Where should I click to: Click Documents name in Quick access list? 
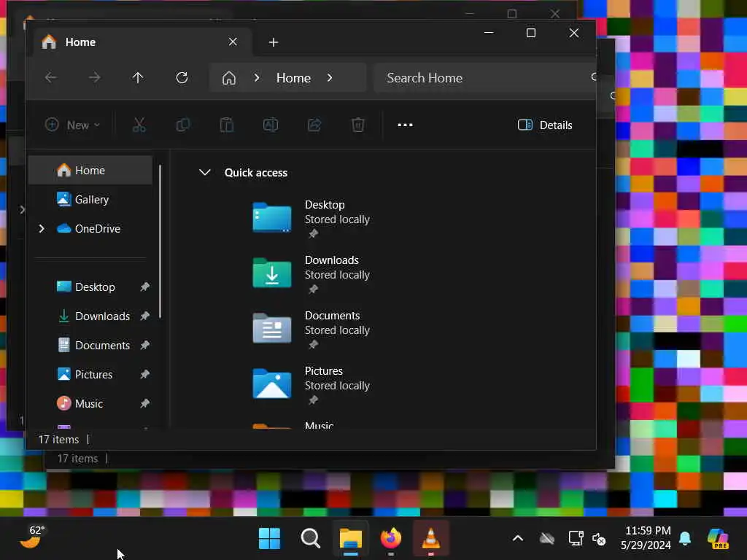[332, 315]
